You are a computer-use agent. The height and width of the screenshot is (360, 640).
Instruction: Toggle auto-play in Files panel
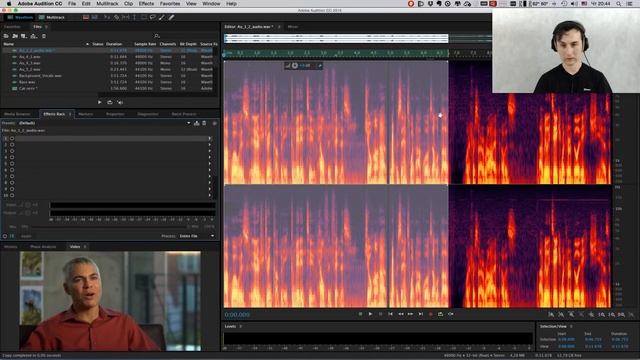click(x=120, y=102)
